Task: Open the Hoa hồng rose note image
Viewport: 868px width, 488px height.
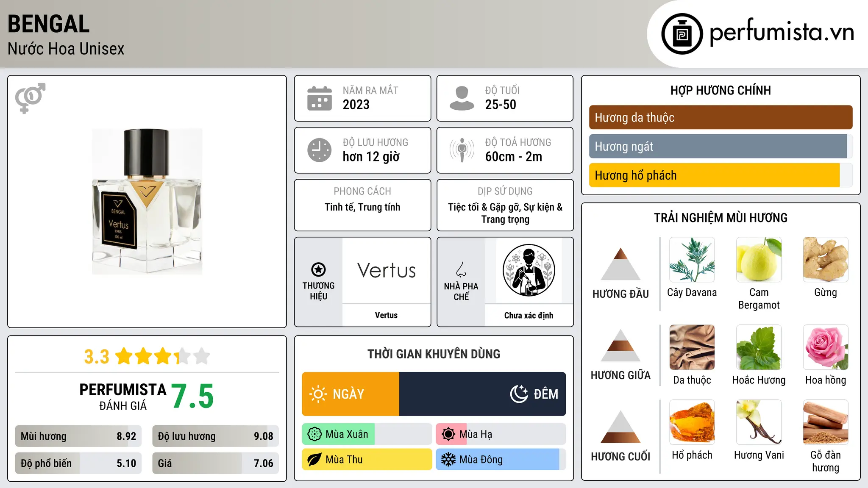Action: [826, 347]
